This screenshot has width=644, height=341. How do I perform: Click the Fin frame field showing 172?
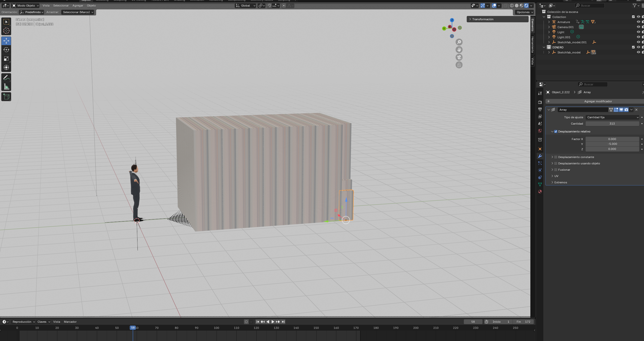coord(524,322)
